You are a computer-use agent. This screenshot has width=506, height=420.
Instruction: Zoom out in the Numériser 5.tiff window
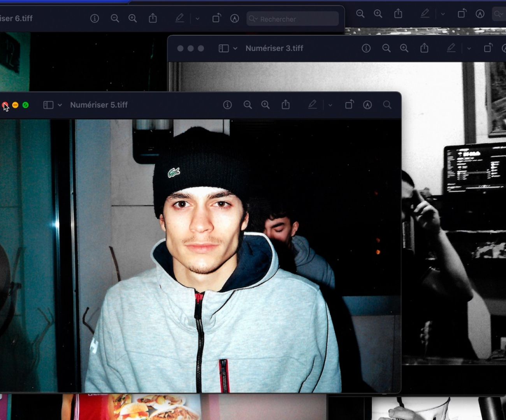pos(248,105)
